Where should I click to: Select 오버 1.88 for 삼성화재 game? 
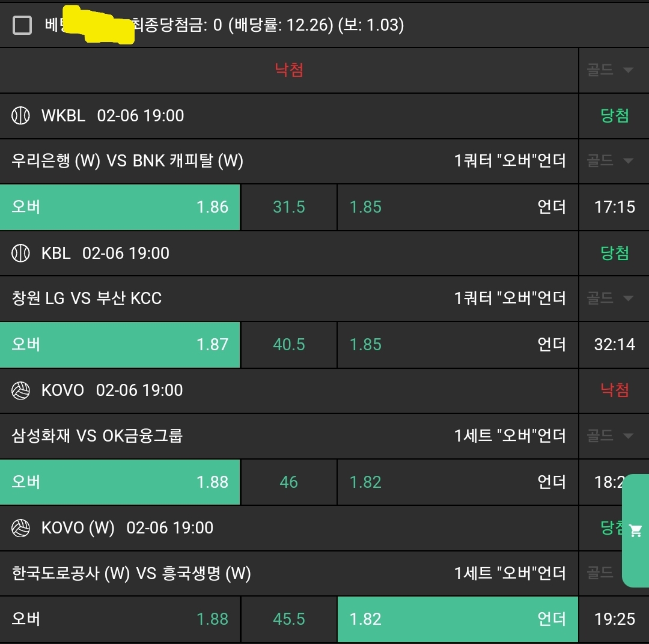point(120,482)
